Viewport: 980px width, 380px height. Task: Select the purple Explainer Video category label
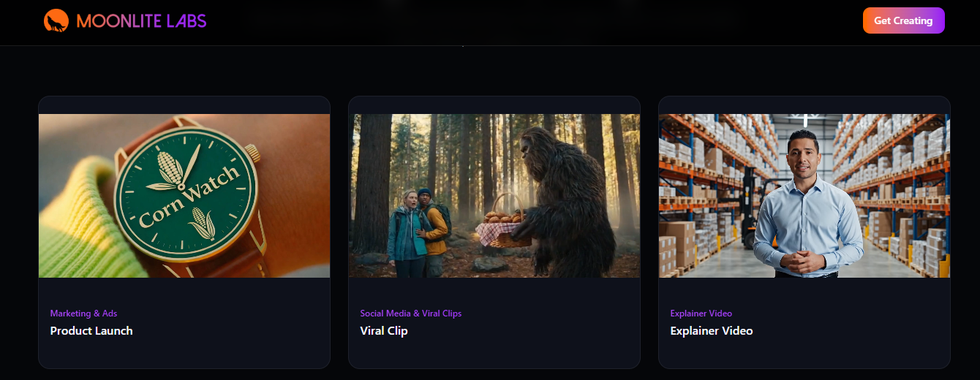(x=701, y=313)
